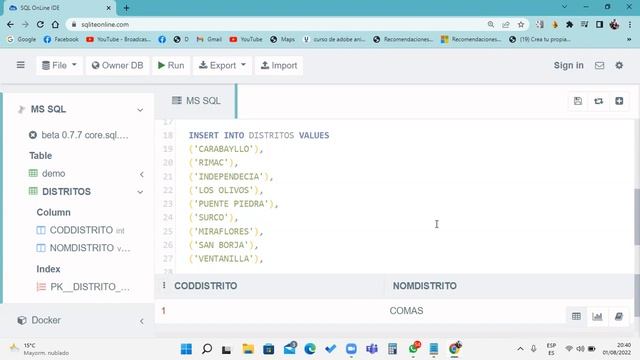Collapse the DISTRITOS table chevron

pyautogui.click(x=140, y=192)
